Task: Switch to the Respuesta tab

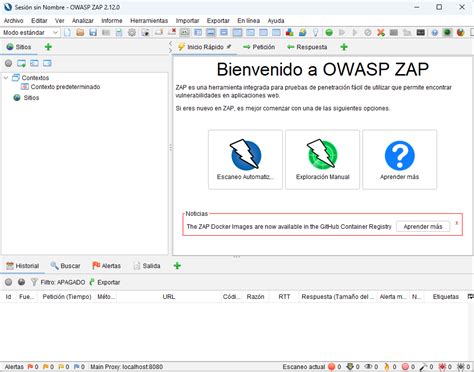Action: click(x=307, y=47)
